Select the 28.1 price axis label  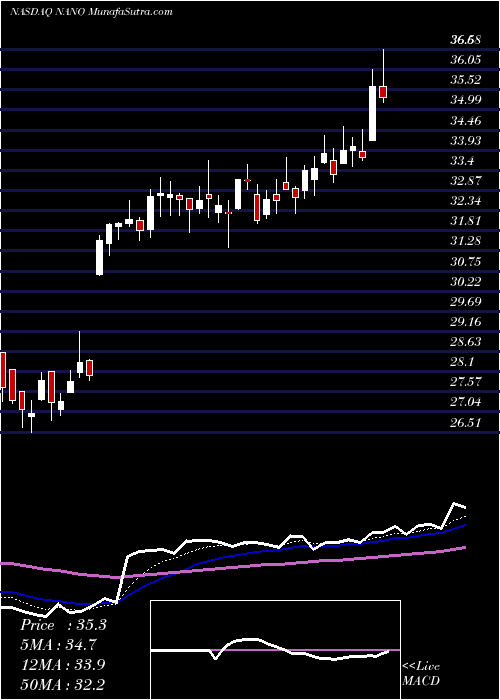point(462,362)
